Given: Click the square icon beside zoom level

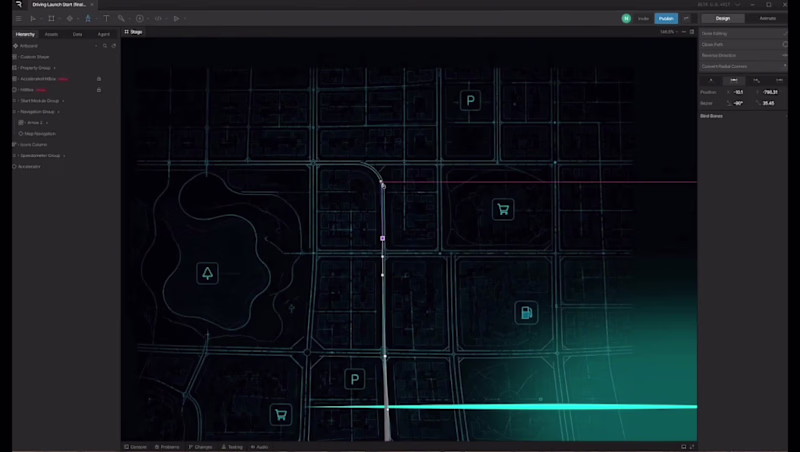Looking at the screenshot, I should pyautogui.click(x=692, y=32).
